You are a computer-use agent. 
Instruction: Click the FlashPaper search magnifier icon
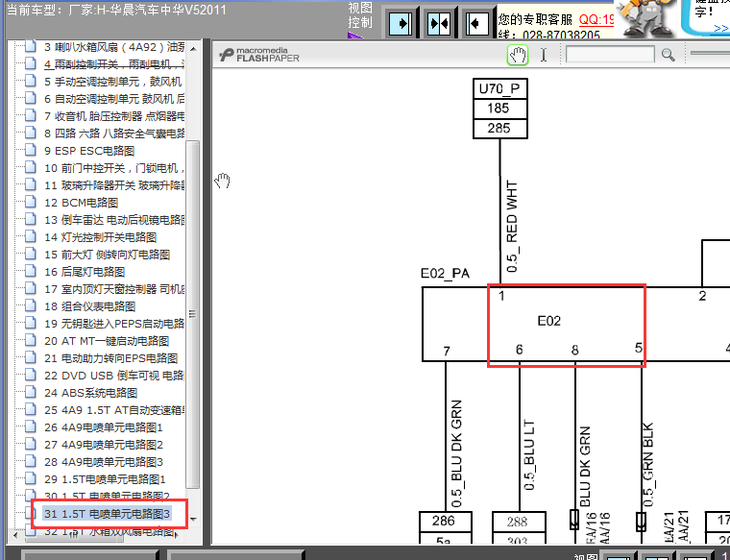669,55
